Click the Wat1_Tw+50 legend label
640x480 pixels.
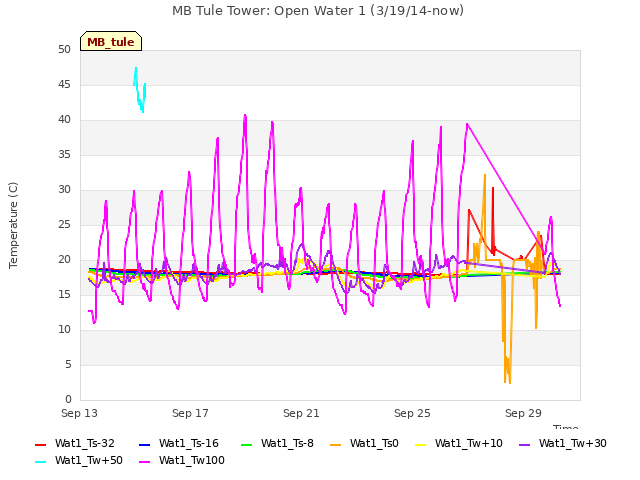[x=89, y=460]
